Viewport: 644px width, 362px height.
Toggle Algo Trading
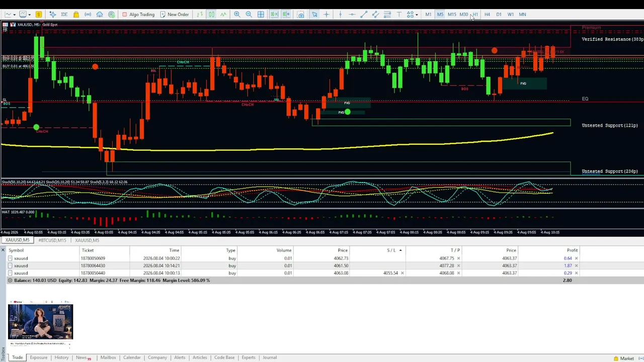pos(138,15)
